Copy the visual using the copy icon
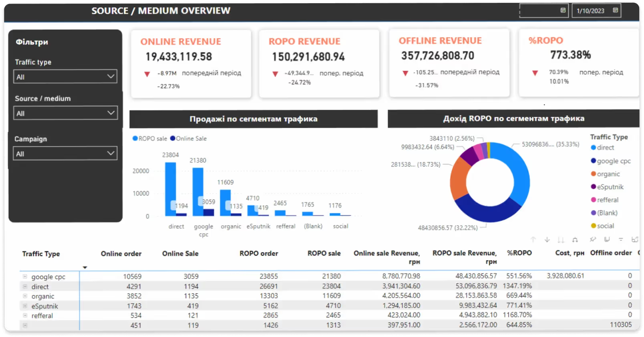644x337 pixels. click(x=607, y=239)
